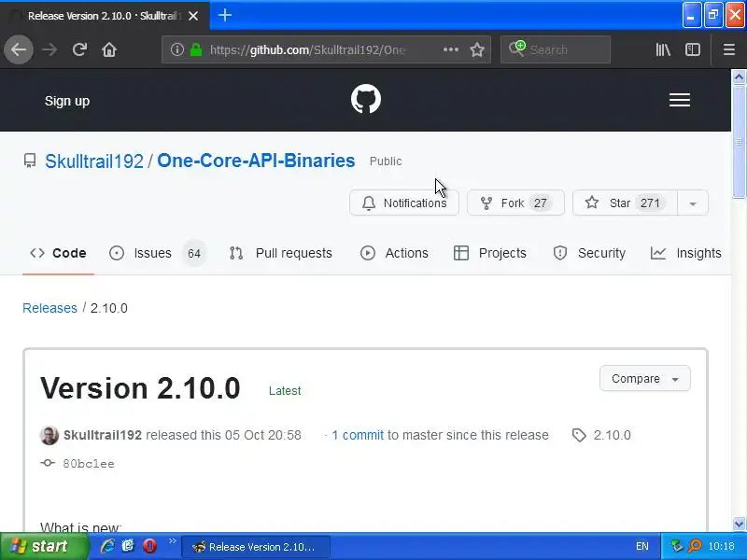Launch Opera from quick launch
Viewport: 747px width, 560px height.
pos(149,546)
